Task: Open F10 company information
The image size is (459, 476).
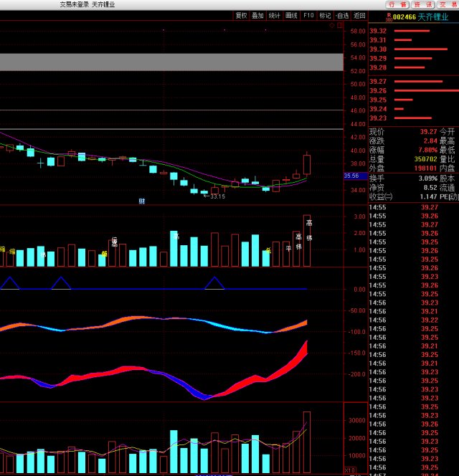Action: tap(308, 15)
